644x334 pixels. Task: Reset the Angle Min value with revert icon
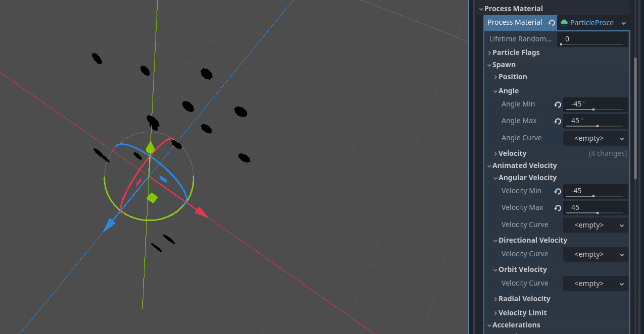[558, 104]
